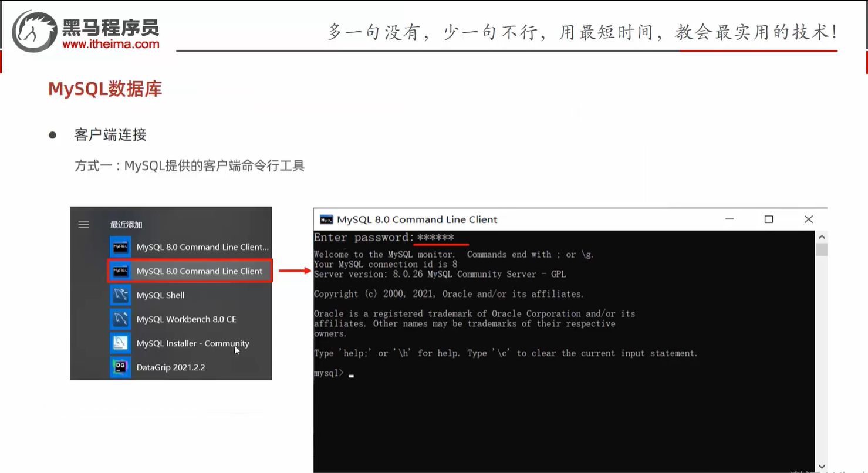Click the MySQL Shell dolphin icon
This screenshot has width=868, height=473.
[120, 295]
